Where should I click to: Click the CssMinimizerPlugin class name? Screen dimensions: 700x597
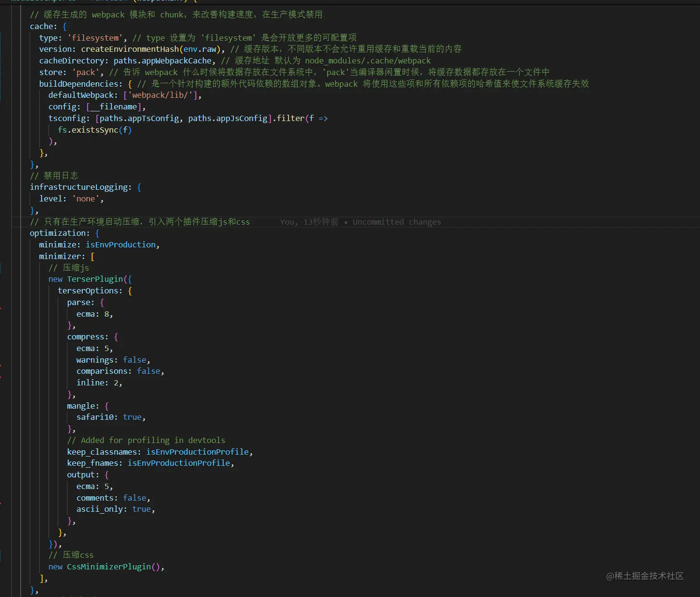tap(109, 566)
